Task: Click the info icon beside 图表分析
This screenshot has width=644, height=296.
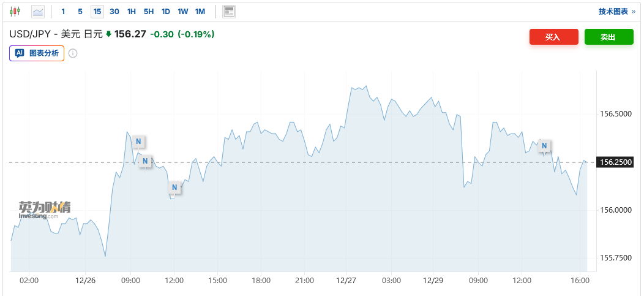Action: (73, 53)
